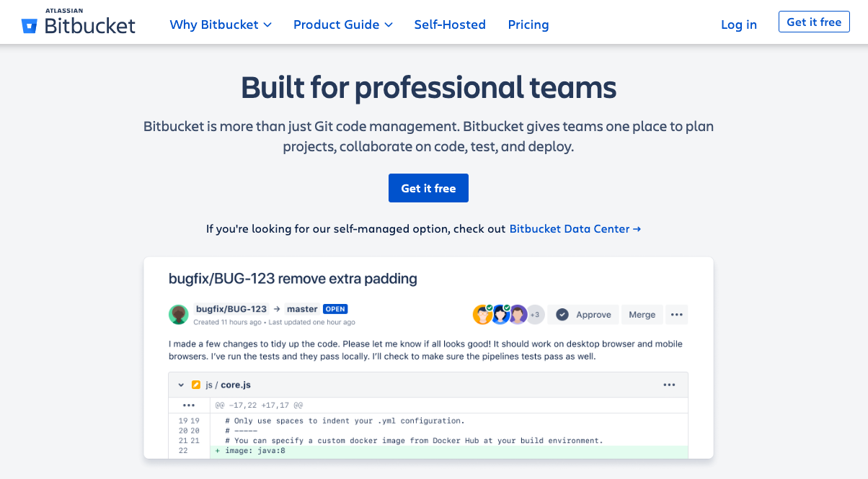Click the third reviewer avatar
This screenshot has height=479, width=868.
[518, 315]
